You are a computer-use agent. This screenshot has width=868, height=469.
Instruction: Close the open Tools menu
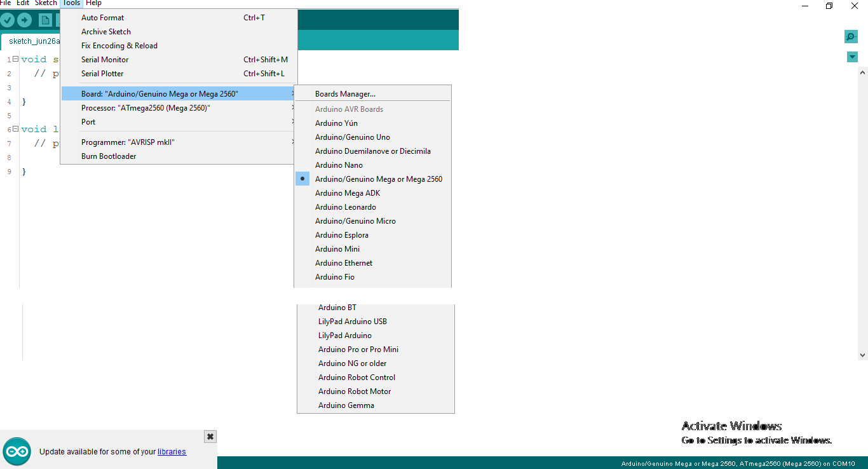(71, 3)
